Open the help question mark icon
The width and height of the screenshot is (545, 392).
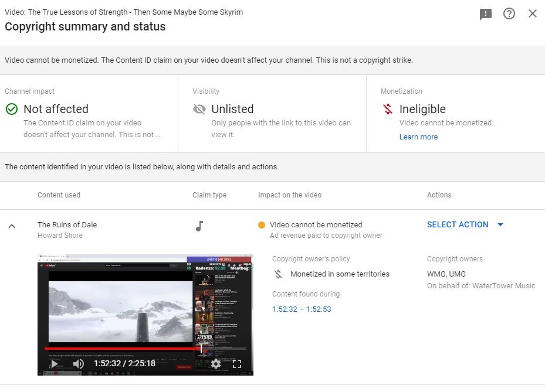click(x=509, y=13)
